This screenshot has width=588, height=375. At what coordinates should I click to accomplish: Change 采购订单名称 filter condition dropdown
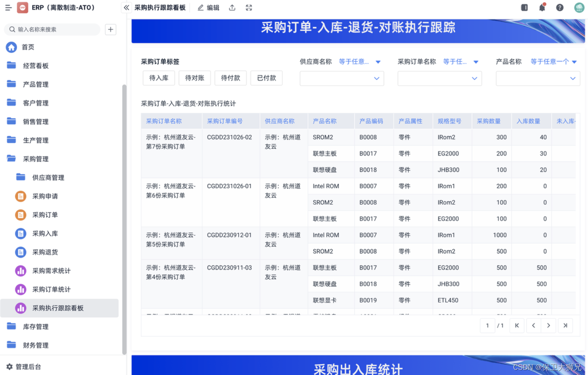(x=461, y=62)
